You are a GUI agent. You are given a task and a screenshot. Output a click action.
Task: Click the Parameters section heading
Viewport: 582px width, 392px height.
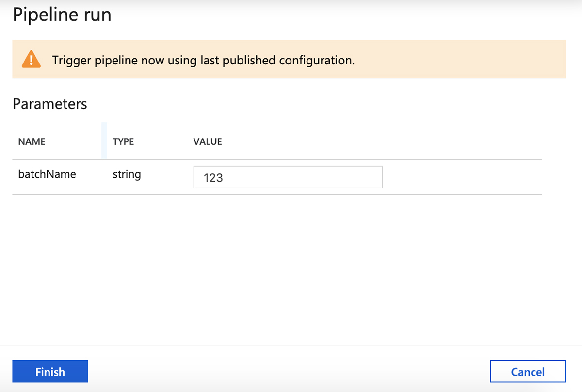(x=49, y=104)
